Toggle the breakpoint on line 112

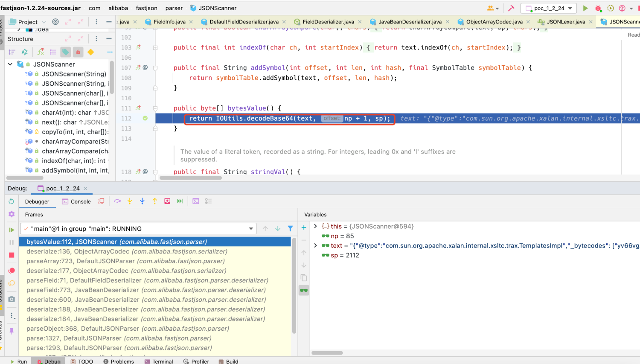145,118
